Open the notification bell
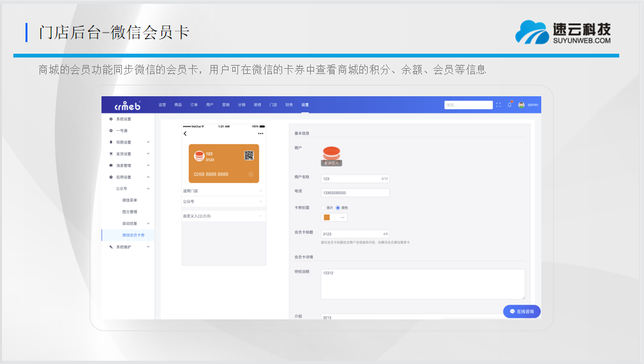 509,105
